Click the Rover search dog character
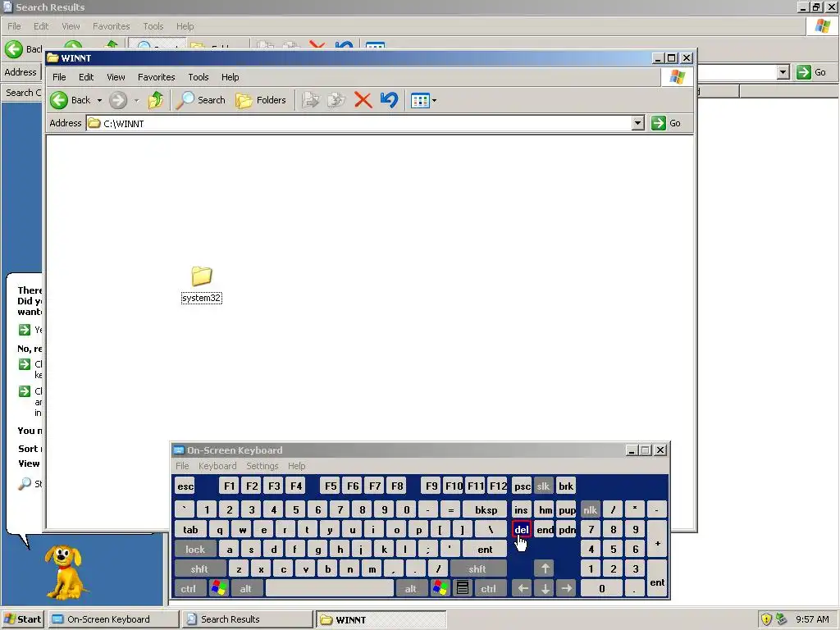This screenshot has width=840, height=630. pyautogui.click(x=66, y=573)
